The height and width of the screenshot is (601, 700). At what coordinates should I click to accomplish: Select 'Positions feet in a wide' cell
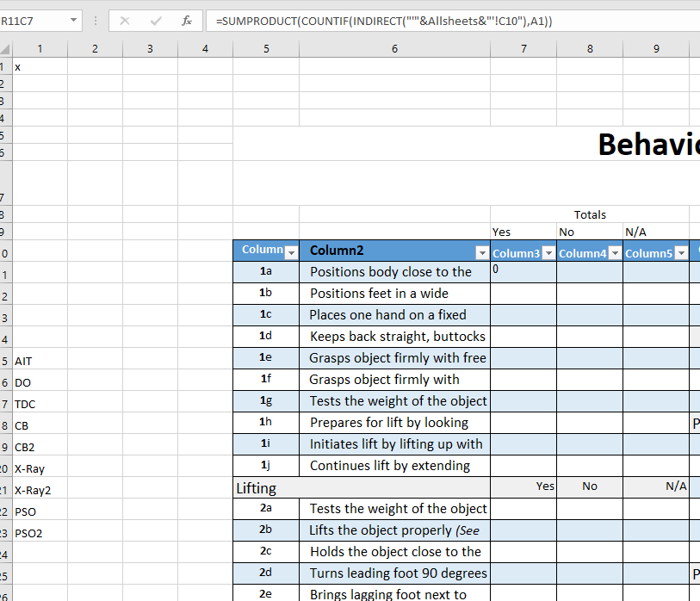click(x=394, y=294)
